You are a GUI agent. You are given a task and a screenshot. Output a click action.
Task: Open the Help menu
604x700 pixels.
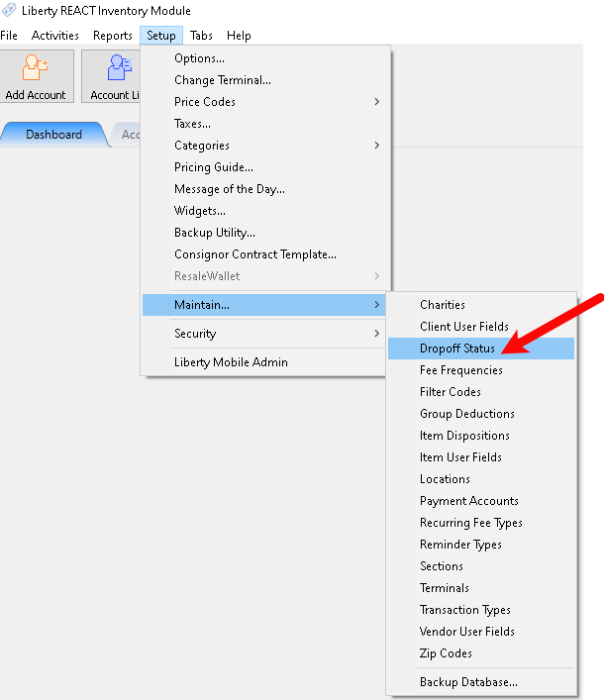[x=239, y=36]
